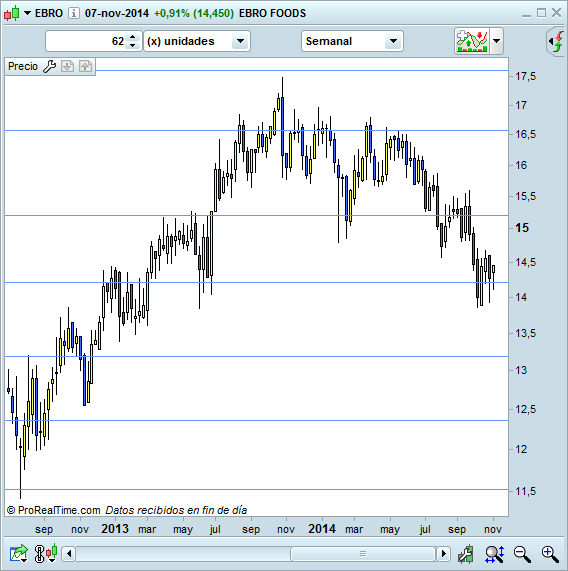The height and width of the screenshot is (571, 568).
Task: Open the Semanal timeframe dropdown
Action: click(x=352, y=41)
